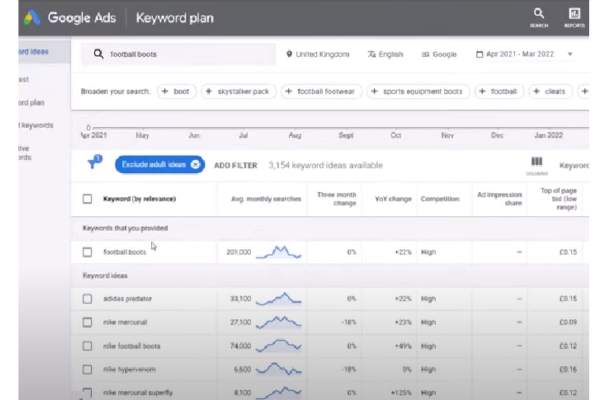Click the English language setting icon
The image size is (600, 400).
372,54
